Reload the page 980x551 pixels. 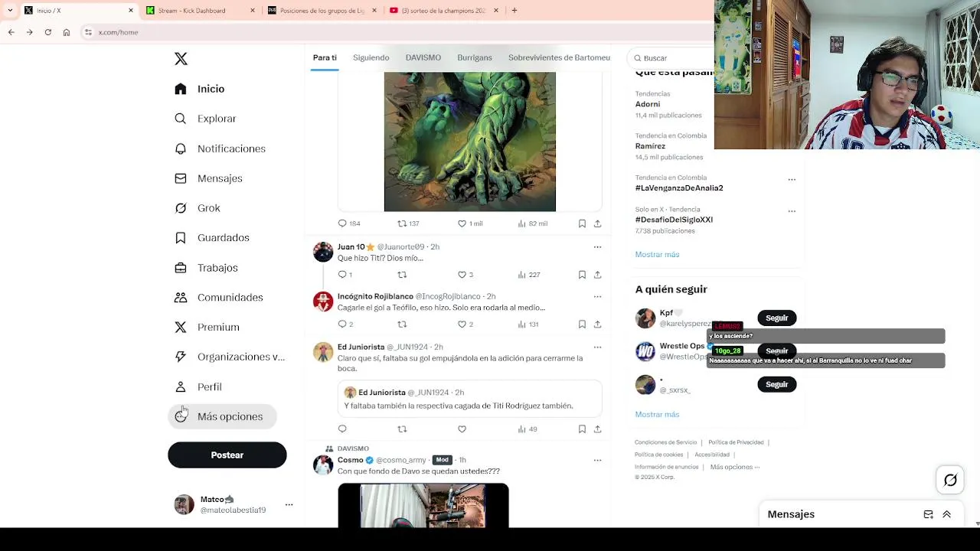[47, 32]
